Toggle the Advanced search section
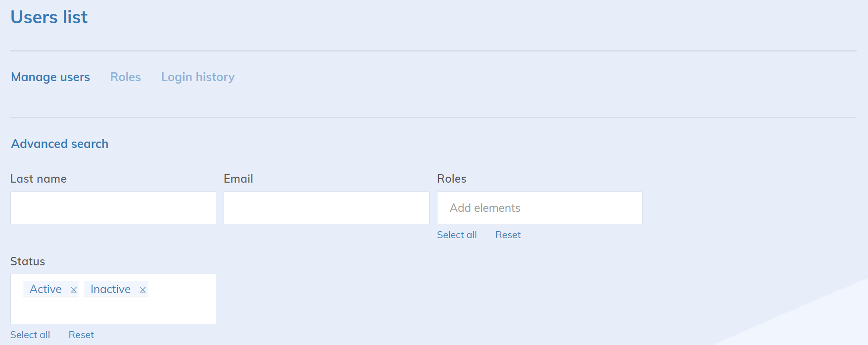The height and width of the screenshot is (345, 868). (x=60, y=144)
